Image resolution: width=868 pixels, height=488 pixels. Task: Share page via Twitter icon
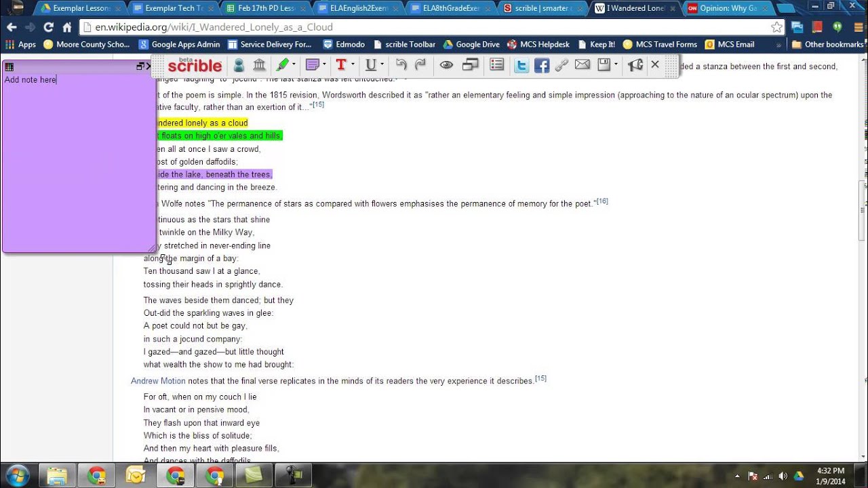[521, 65]
